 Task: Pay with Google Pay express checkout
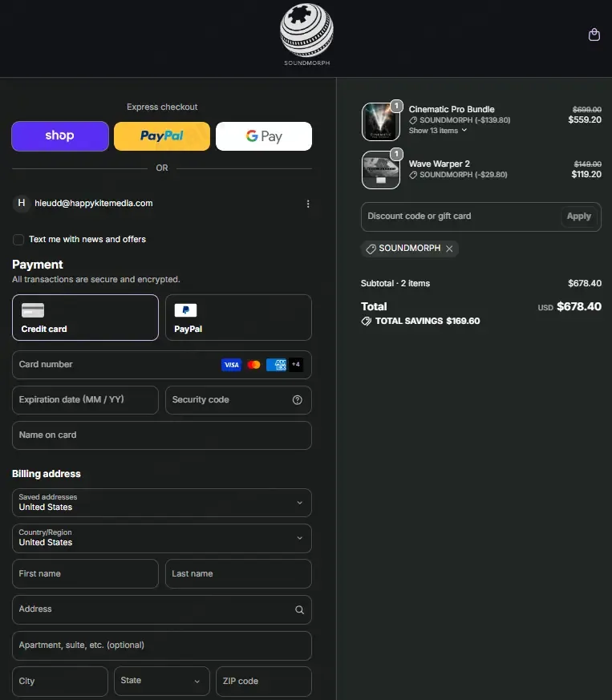(x=264, y=136)
